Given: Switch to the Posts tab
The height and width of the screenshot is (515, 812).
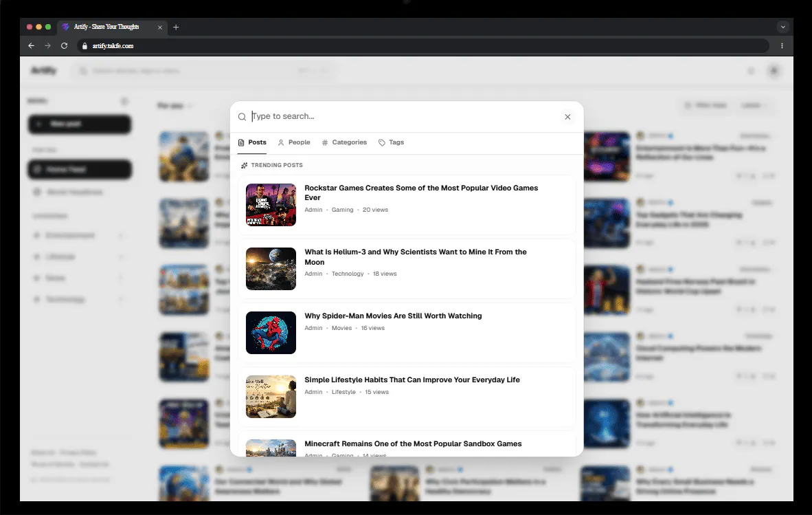Looking at the screenshot, I should coord(252,142).
